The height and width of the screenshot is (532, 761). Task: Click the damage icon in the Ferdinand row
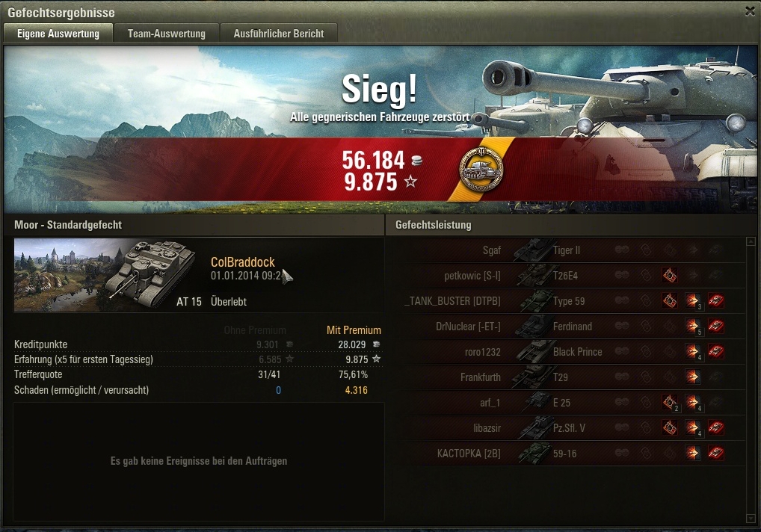coord(692,327)
